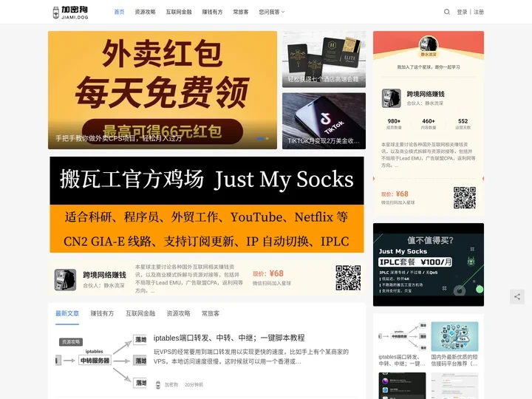Screen dimensions: 532x399
Task: Open the search magnifier icon
Action: point(447,12)
